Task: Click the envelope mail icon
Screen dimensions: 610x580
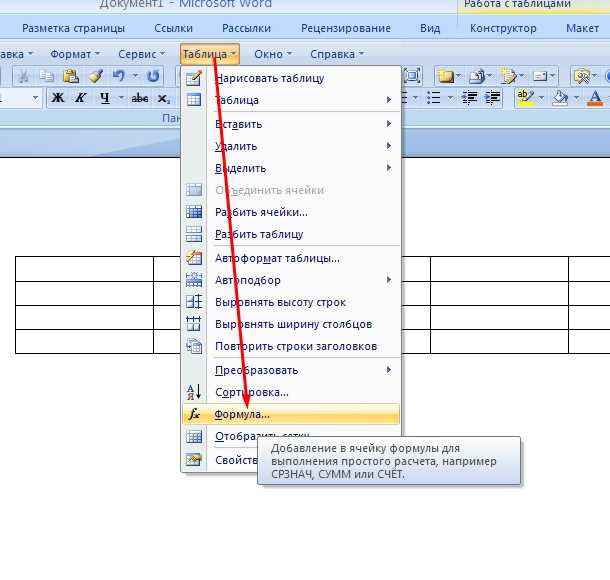Action: 540,76
